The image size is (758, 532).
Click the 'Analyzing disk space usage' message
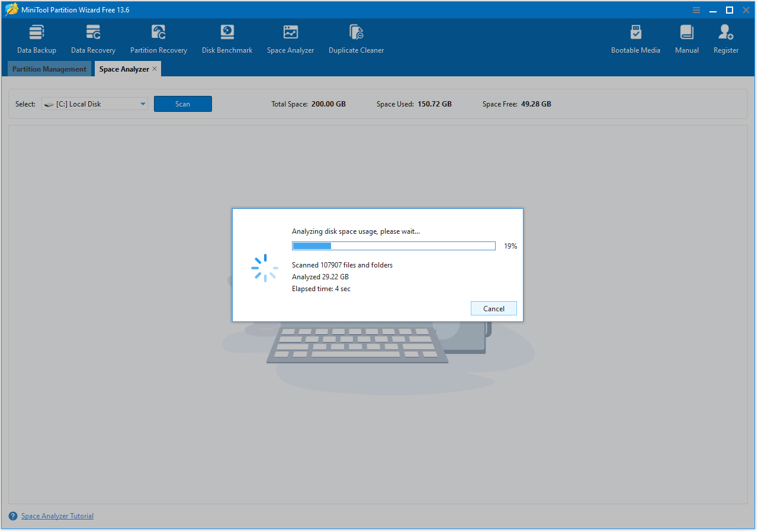356,231
